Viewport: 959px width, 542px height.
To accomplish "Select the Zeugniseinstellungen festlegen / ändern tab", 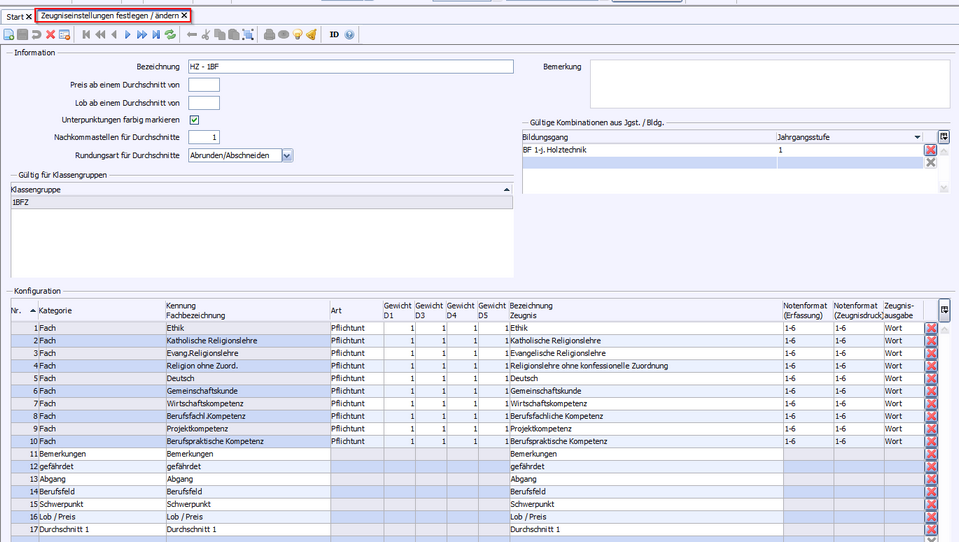I will tap(109, 16).
